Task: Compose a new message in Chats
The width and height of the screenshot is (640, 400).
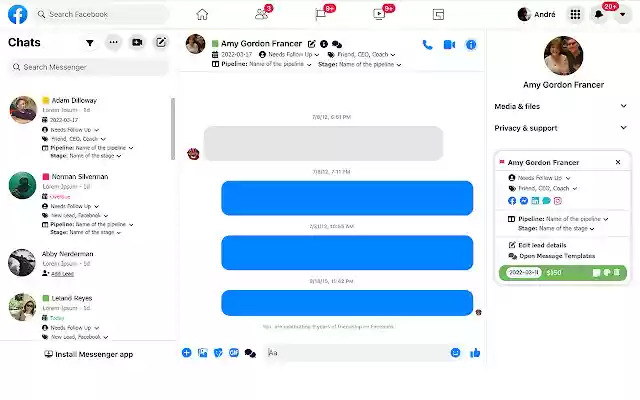Action: (x=161, y=42)
